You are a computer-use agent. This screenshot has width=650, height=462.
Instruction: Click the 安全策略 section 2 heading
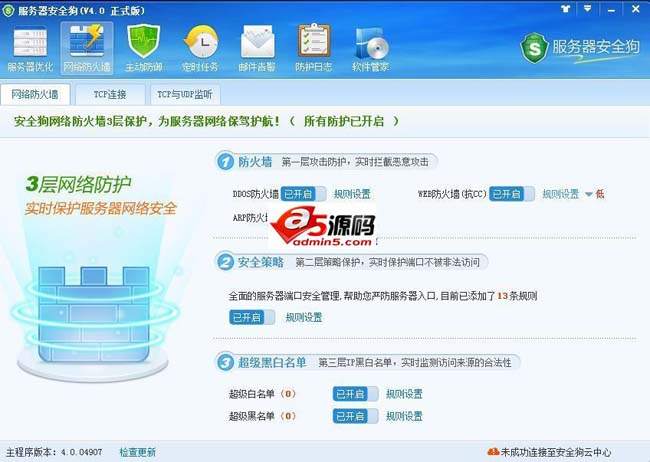pos(260,262)
